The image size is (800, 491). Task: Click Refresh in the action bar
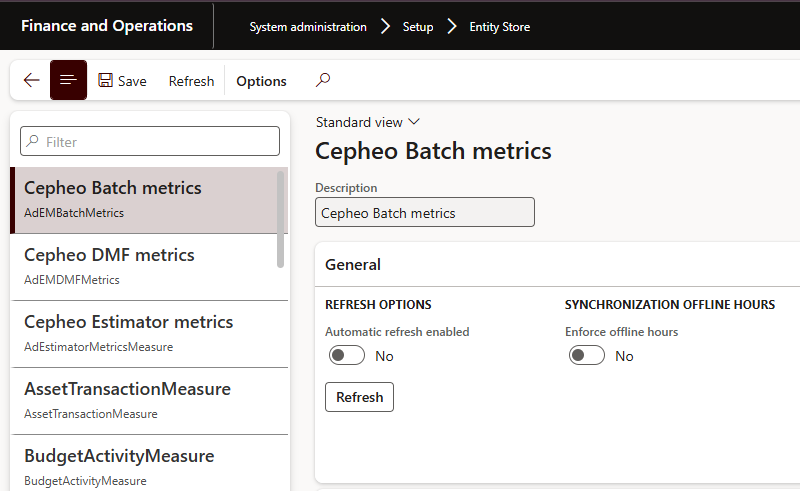191,81
